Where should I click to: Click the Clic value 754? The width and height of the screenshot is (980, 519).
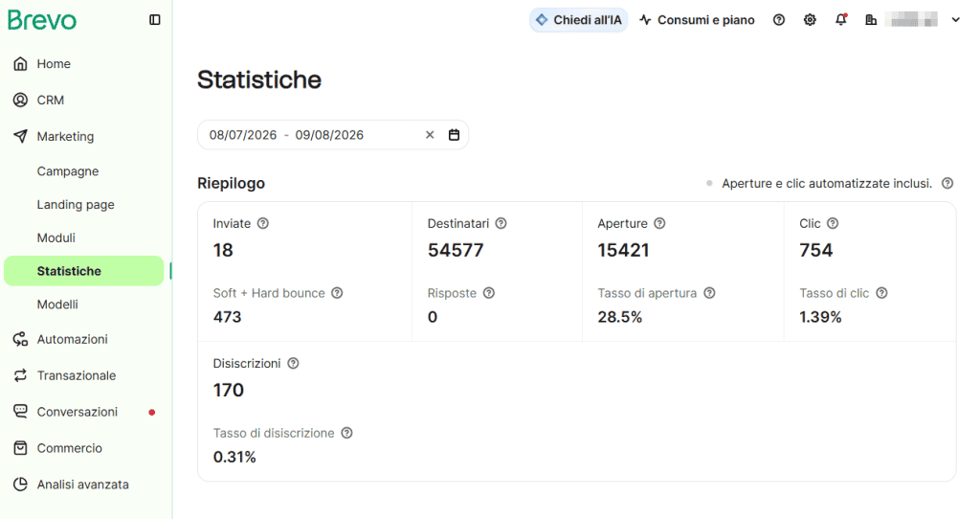pos(816,250)
